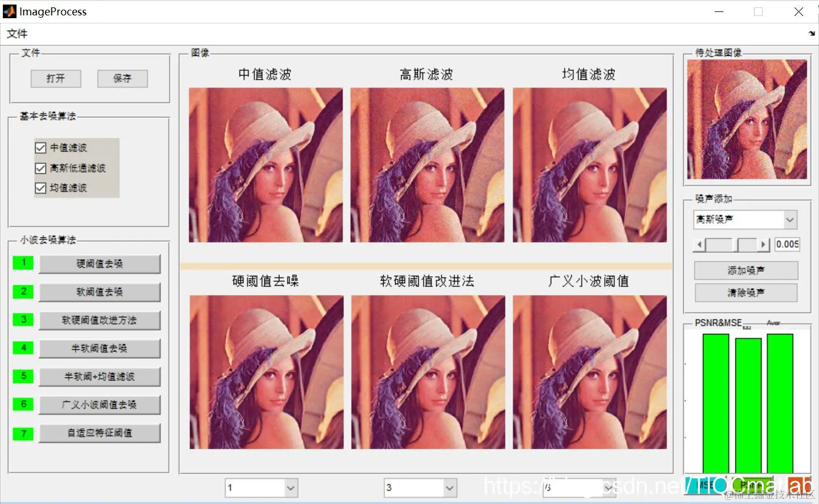Click the noise slider's right arrow
This screenshot has width=819, height=504.
764,245
